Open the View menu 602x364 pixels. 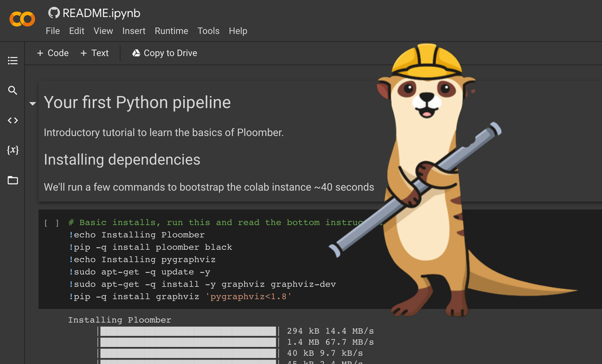[103, 31]
